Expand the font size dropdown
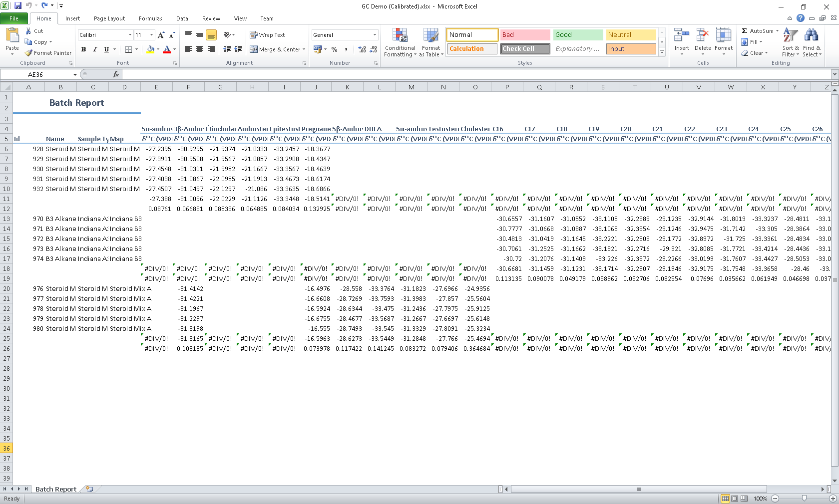Viewport: 839px width, 504px height. 151,35
